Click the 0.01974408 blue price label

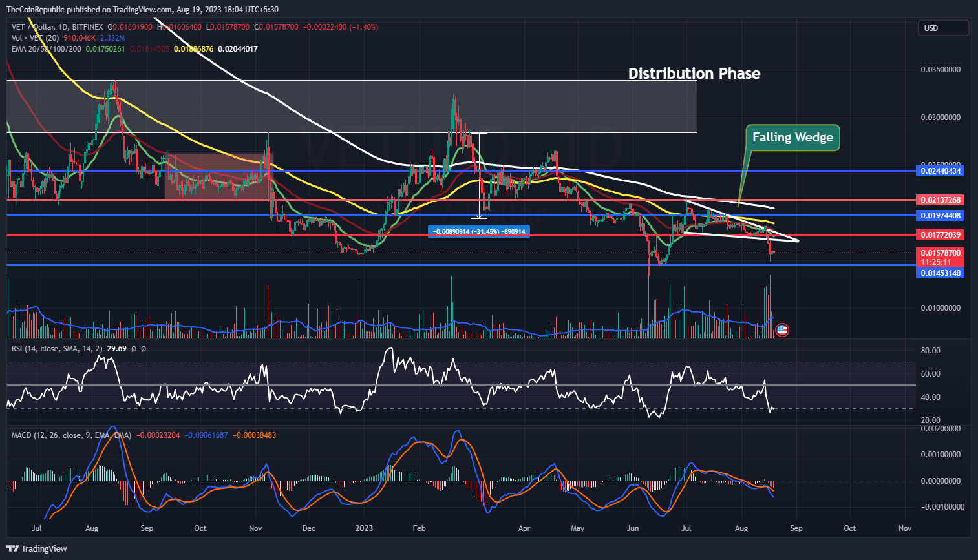(941, 216)
